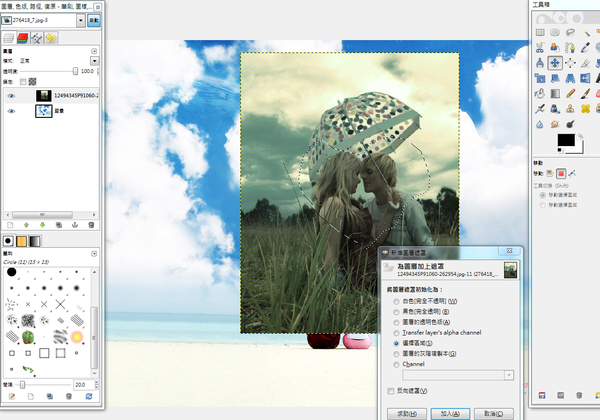This screenshot has width=600, height=420.
Task: Hide the 12494345P91060 layer using its eye
Action: pyautogui.click(x=11, y=96)
